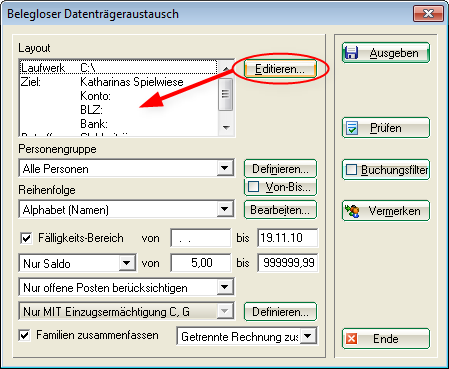Uncheck the Fälligkeits-Bereich checkbox

pos(26,238)
